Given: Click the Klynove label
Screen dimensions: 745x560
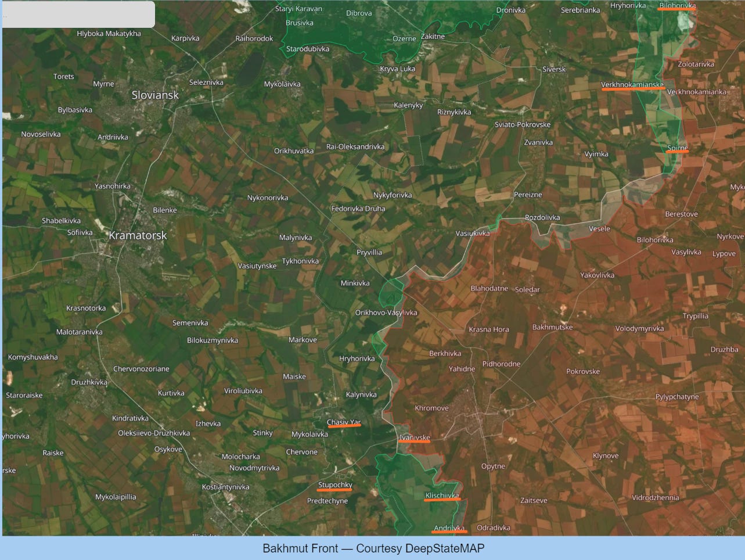Looking at the screenshot, I should click(606, 455).
